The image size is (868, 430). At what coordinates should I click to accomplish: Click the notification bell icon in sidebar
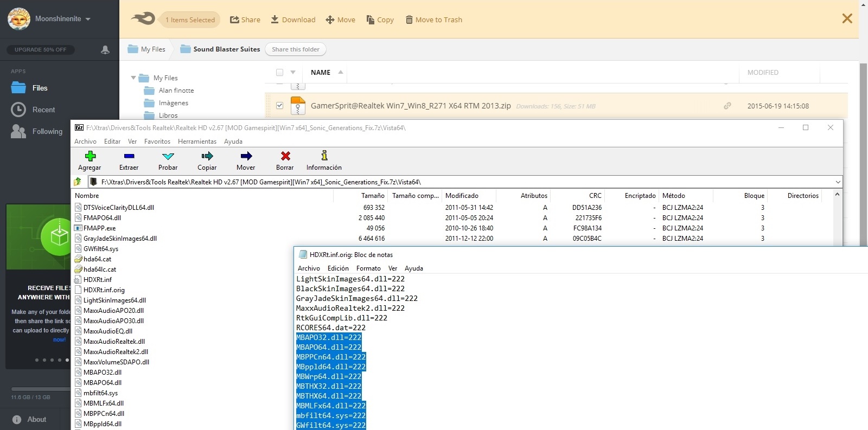(105, 50)
